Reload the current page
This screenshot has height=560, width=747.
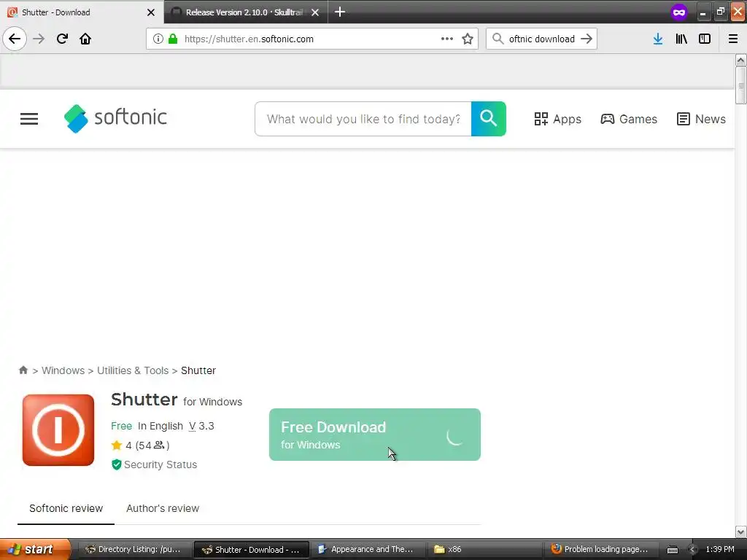tap(62, 39)
